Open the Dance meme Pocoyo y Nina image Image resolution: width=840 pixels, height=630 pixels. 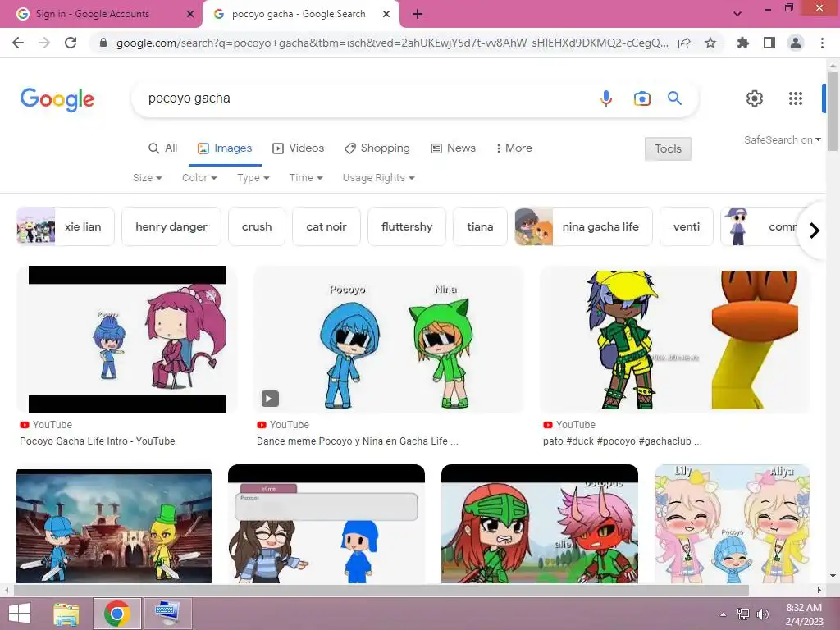coord(388,340)
